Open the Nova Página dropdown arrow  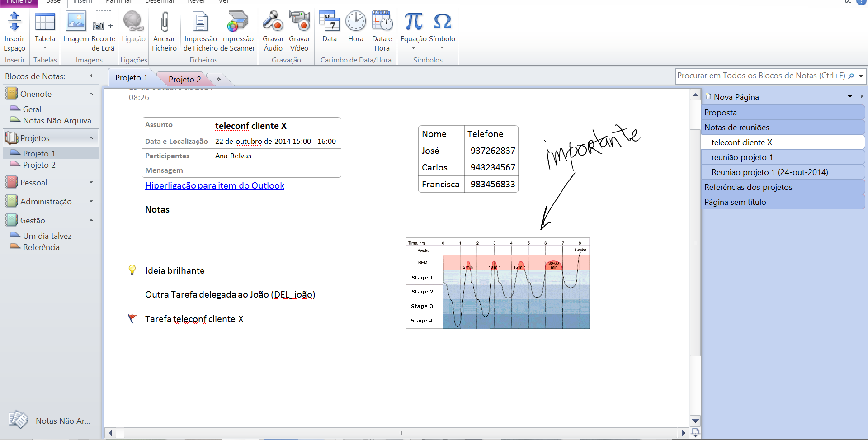coord(850,96)
